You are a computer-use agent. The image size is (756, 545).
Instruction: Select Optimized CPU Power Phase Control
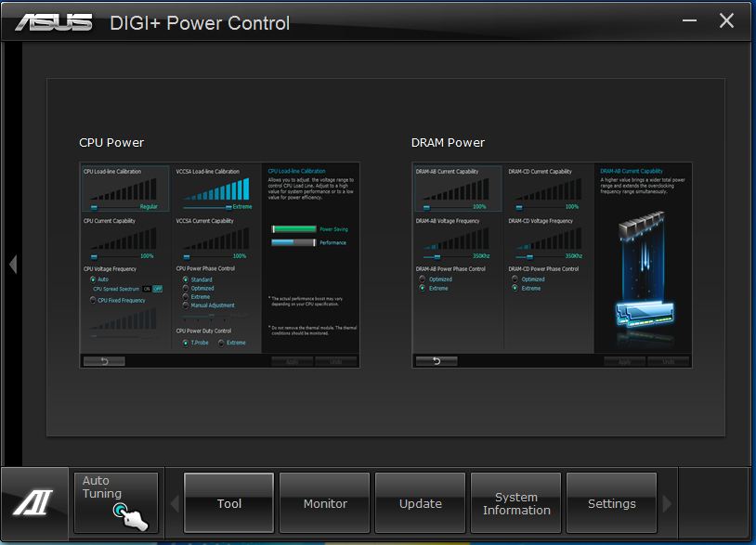click(186, 288)
